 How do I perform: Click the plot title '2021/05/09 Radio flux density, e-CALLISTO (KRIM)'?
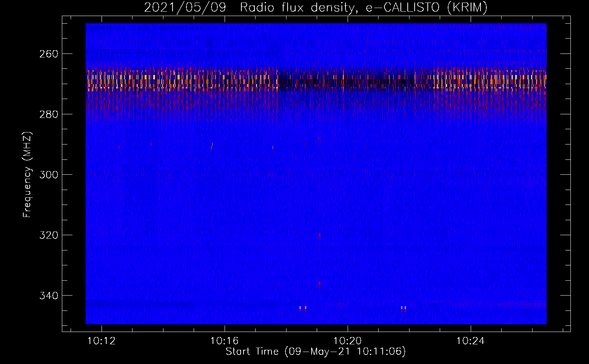point(316,7)
